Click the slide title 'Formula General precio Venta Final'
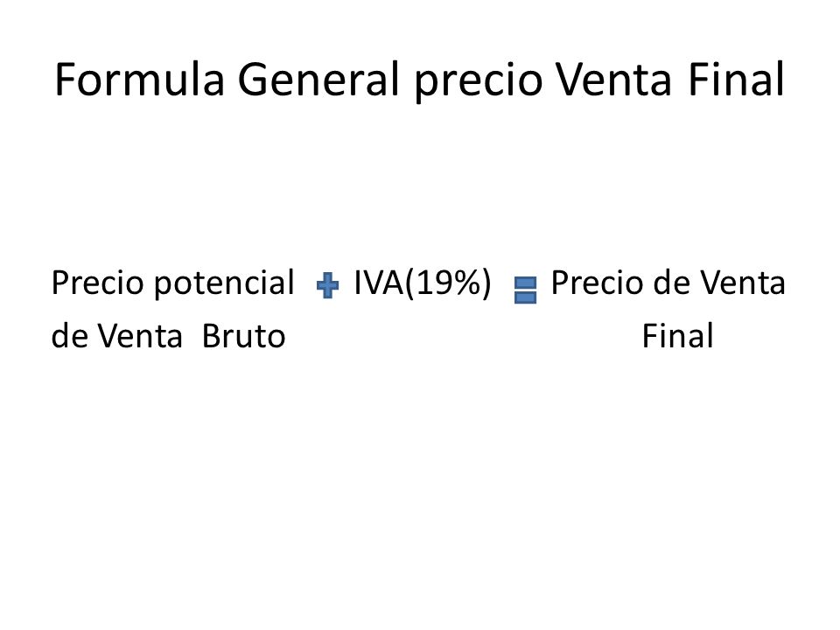 (x=419, y=80)
